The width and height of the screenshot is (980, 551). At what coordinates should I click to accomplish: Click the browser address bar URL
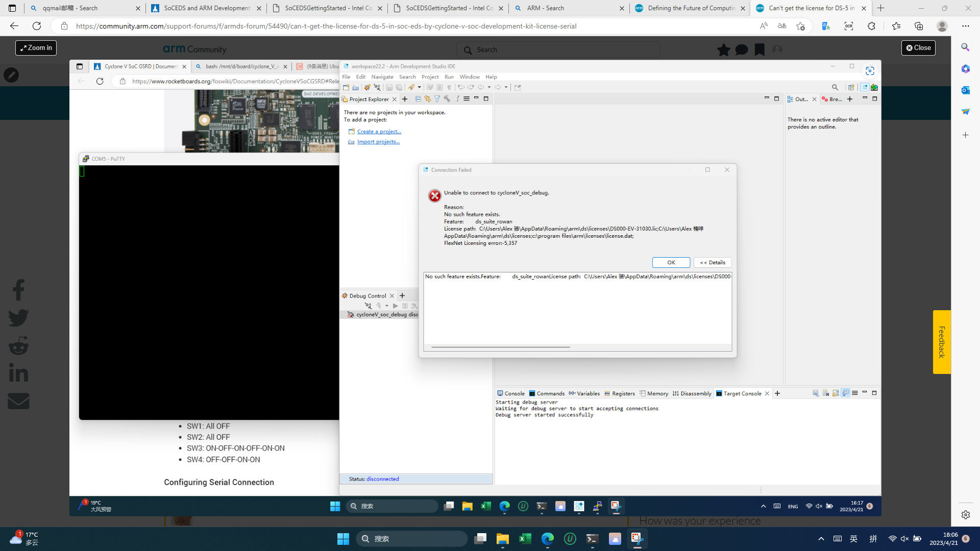click(x=327, y=26)
